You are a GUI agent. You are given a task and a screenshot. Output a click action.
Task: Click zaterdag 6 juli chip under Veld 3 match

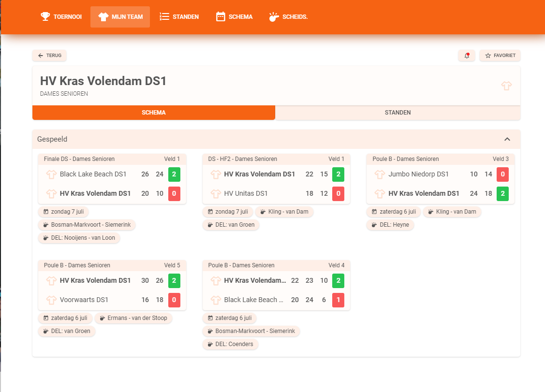pos(394,212)
